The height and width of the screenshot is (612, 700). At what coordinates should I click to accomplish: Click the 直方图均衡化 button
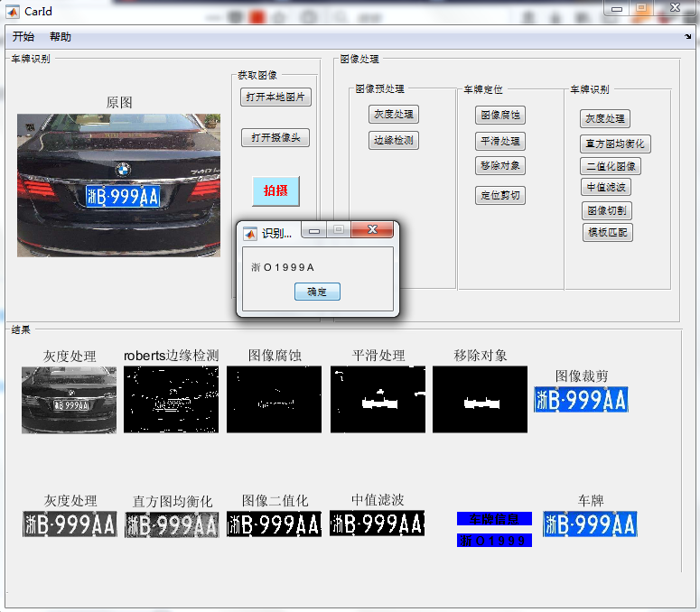pyautogui.click(x=615, y=144)
